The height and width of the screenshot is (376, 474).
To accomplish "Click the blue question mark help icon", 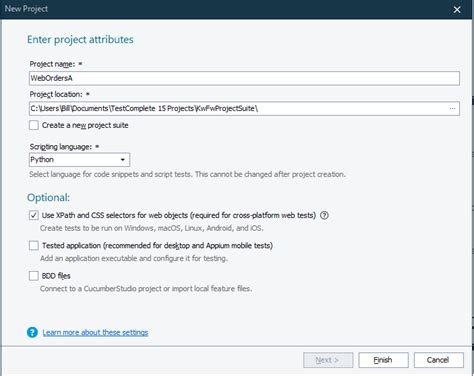I will pyautogui.click(x=32, y=332).
